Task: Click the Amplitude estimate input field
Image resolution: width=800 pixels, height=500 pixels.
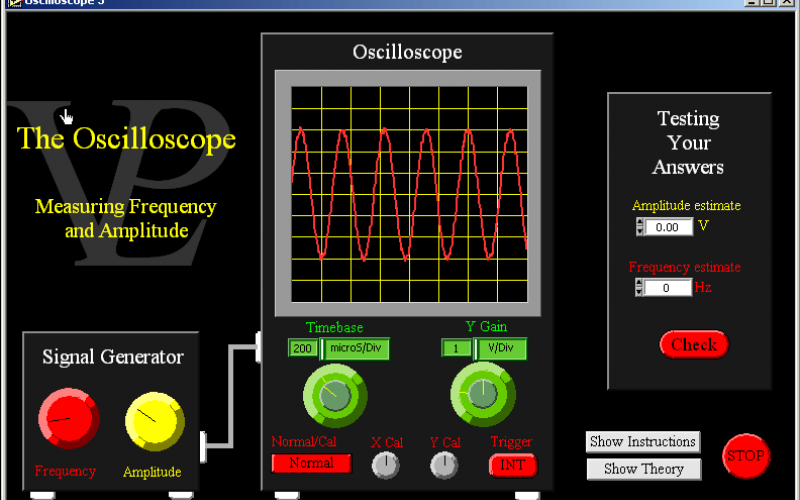Action: [x=668, y=227]
